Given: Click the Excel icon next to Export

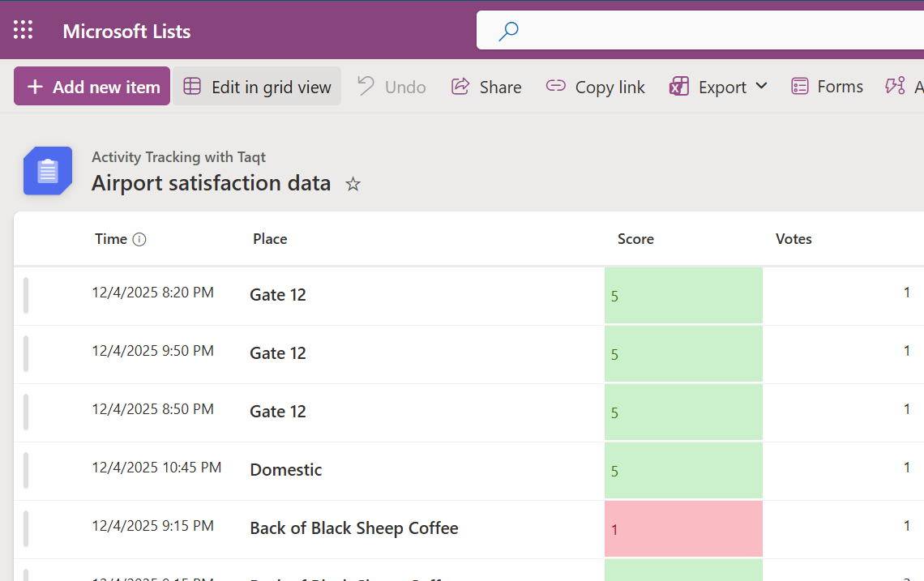Looking at the screenshot, I should 678,86.
